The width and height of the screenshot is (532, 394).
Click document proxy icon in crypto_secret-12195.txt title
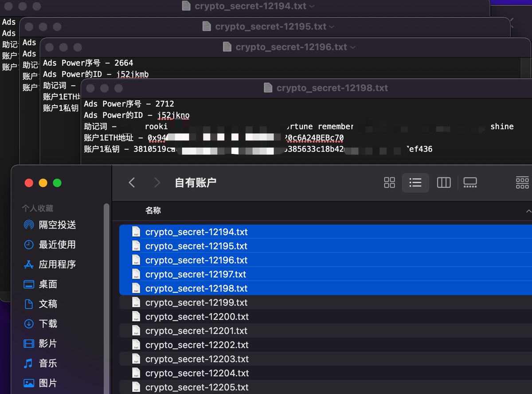tap(207, 27)
